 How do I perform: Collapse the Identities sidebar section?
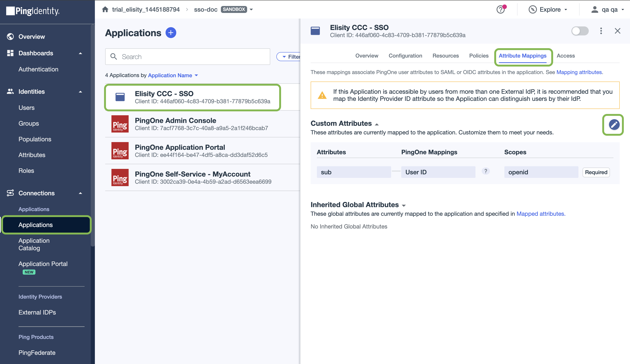pos(80,92)
